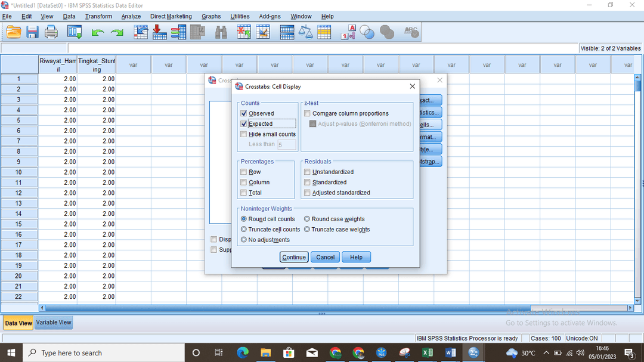Open the Data menu
The width and height of the screenshot is (644, 362).
pos(69,17)
